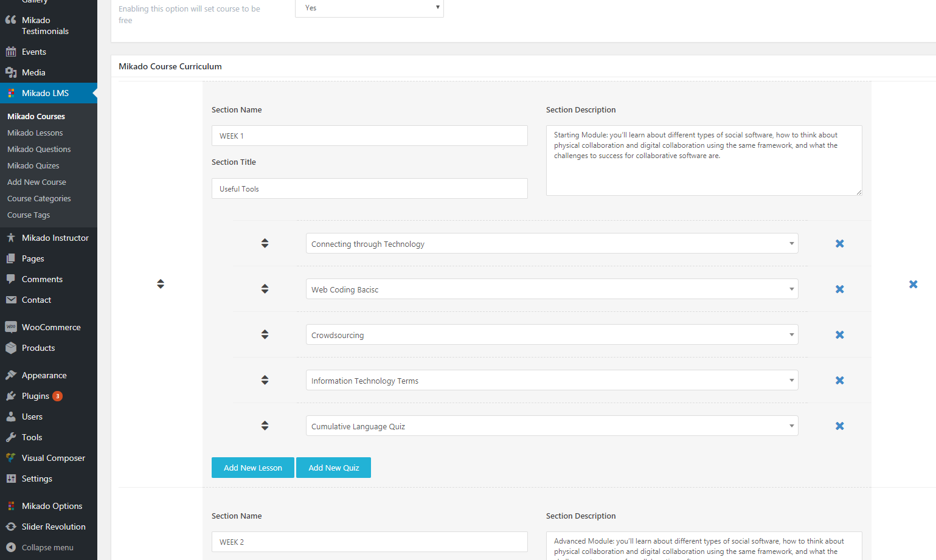Click the Add New Quiz button

click(x=334, y=468)
